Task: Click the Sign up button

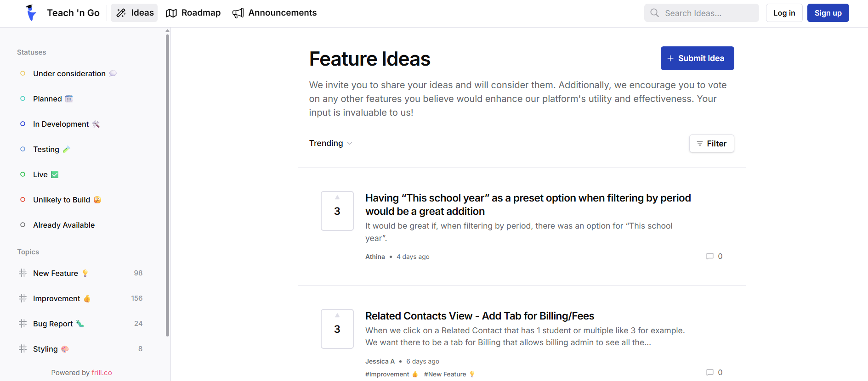Action: pyautogui.click(x=828, y=13)
